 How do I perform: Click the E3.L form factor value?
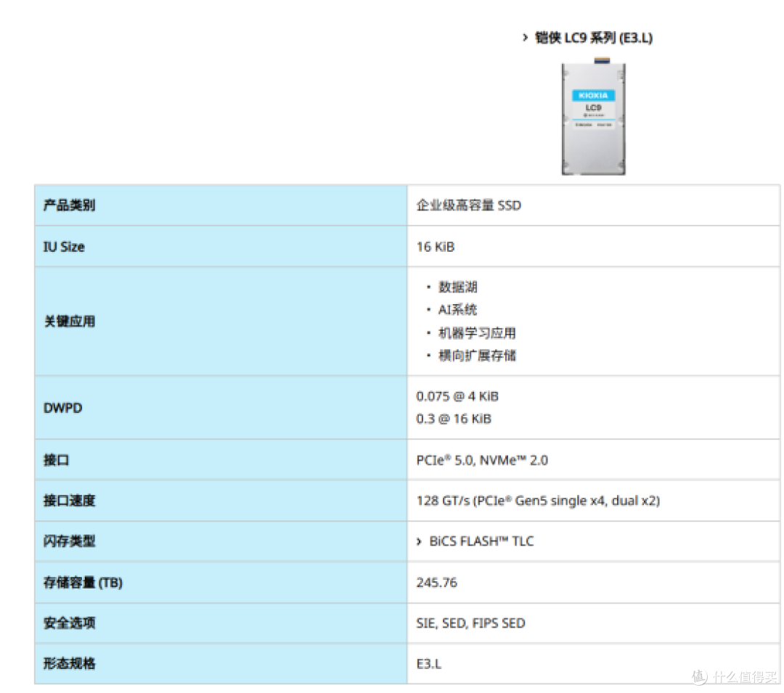pos(428,664)
